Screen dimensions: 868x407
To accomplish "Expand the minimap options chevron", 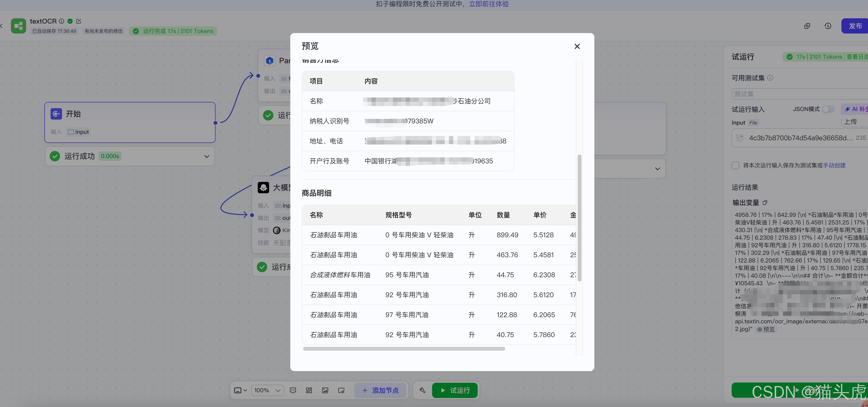I will pyautogui.click(x=246, y=390).
